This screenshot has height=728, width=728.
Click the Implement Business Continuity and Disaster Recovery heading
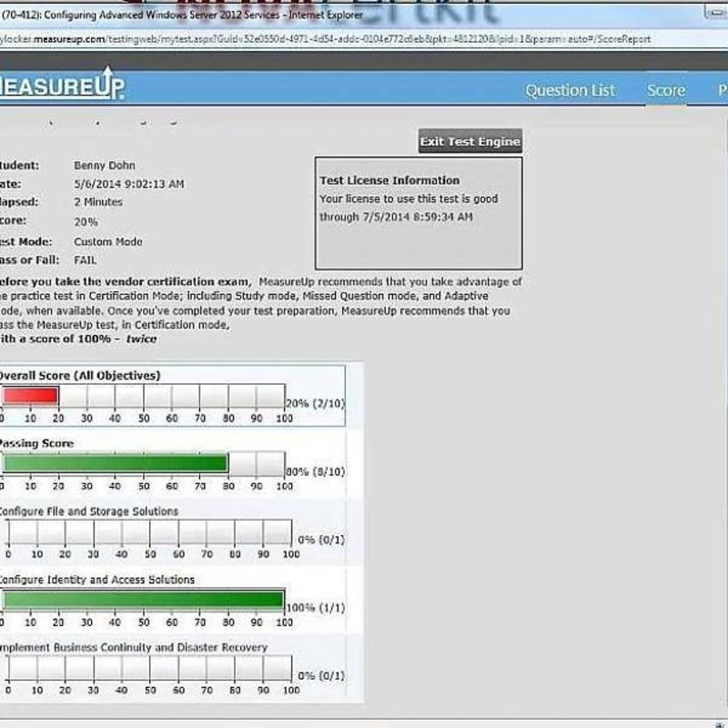pos(134,648)
